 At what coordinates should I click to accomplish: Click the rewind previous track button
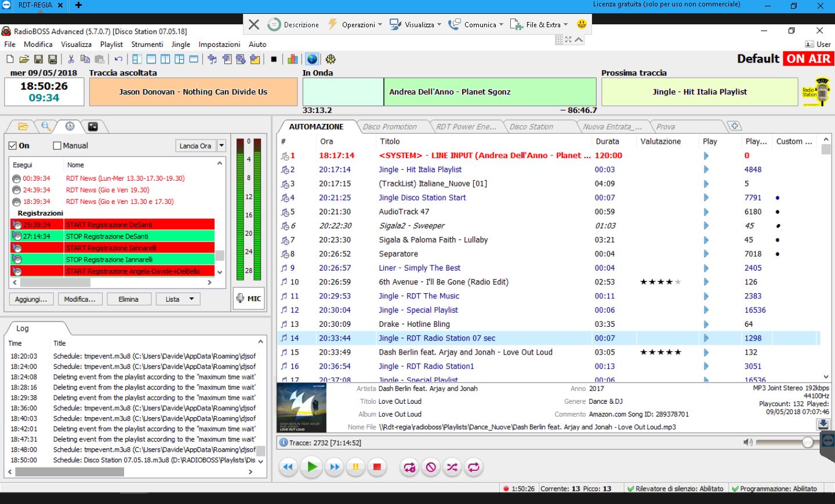[x=288, y=467]
